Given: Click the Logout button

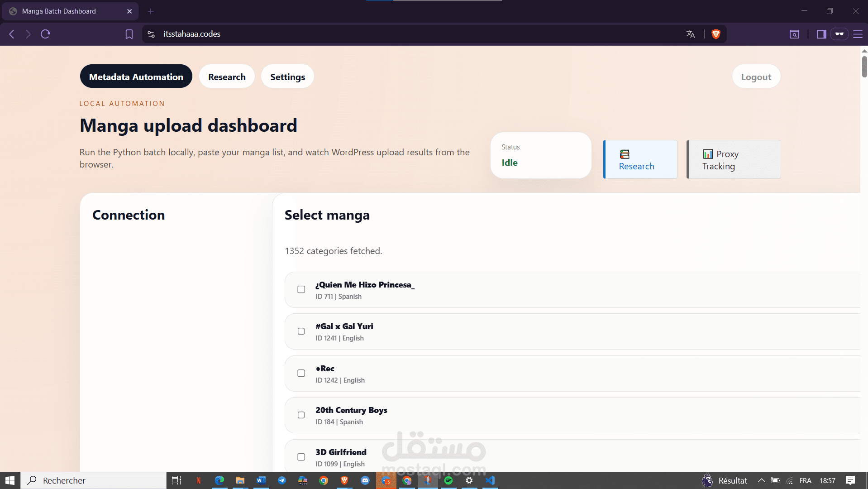Looking at the screenshot, I should (756, 77).
